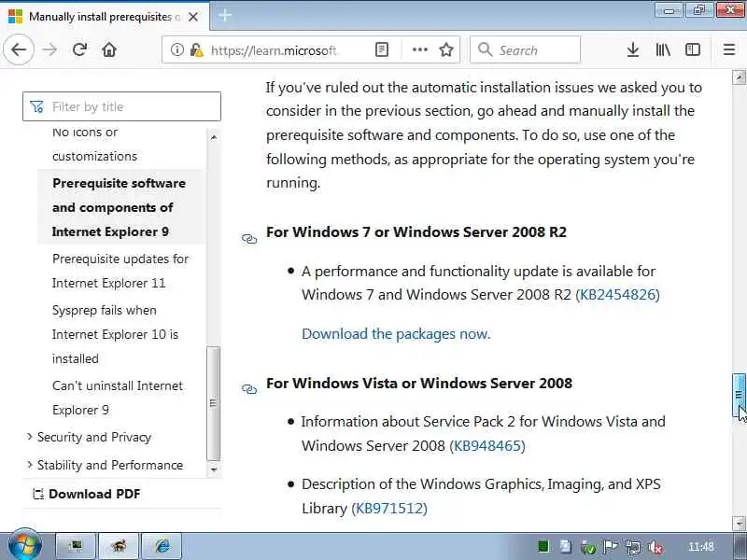Select the Manually install prerequisites tab
This screenshot has width=747, height=560.
coord(105,17)
